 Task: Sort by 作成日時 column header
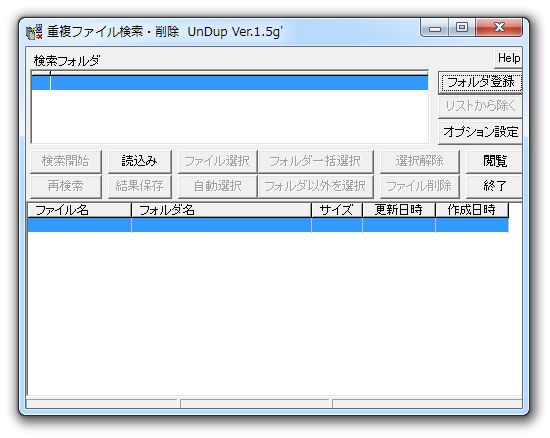click(472, 210)
